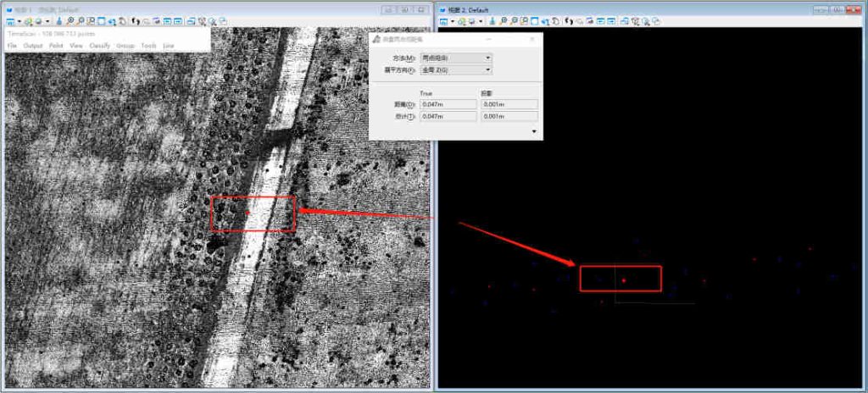Click True total (T) field showing 0.047m

(x=448, y=116)
